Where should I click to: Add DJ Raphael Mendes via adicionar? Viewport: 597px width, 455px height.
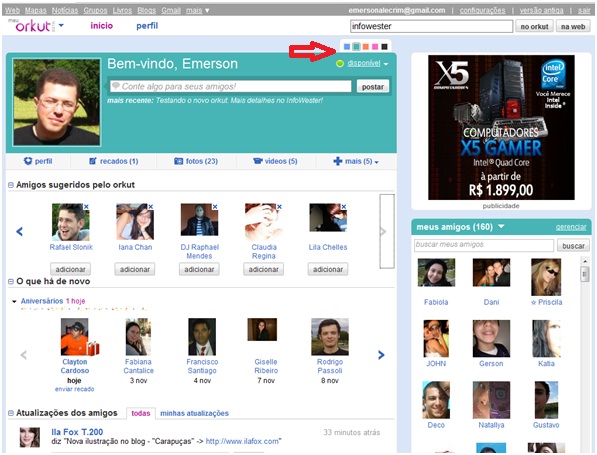point(199,270)
